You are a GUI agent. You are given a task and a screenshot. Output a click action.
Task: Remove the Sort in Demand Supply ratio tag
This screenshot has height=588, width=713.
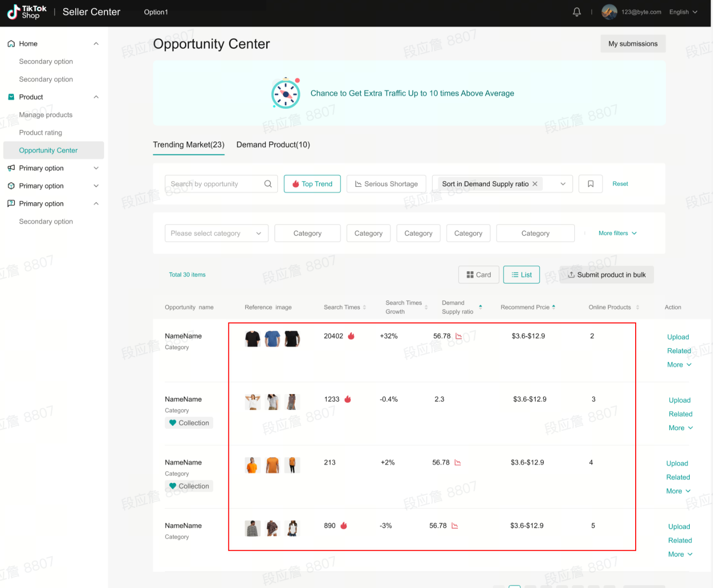click(x=535, y=184)
